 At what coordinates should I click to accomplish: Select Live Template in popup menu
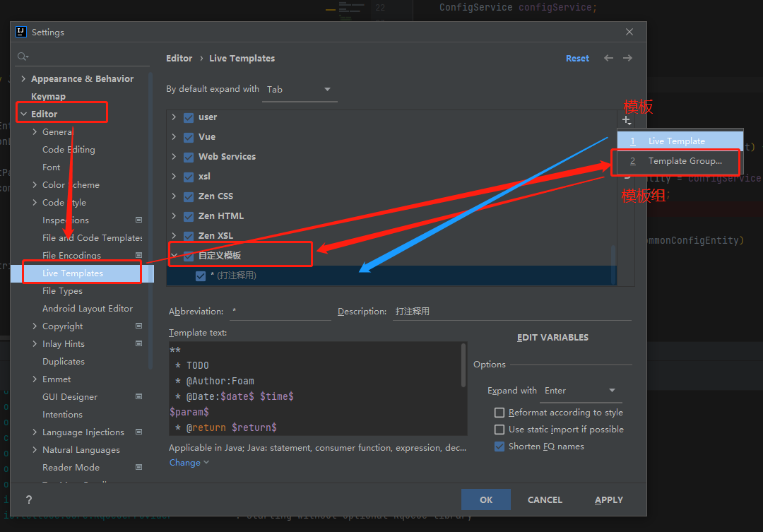tap(676, 141)
